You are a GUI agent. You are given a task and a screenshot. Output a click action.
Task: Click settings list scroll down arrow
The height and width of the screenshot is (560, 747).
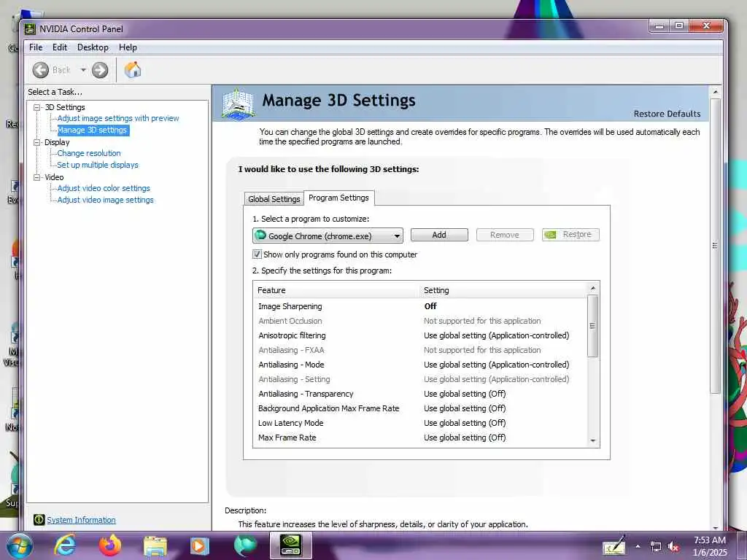click(x=592, y=440)
